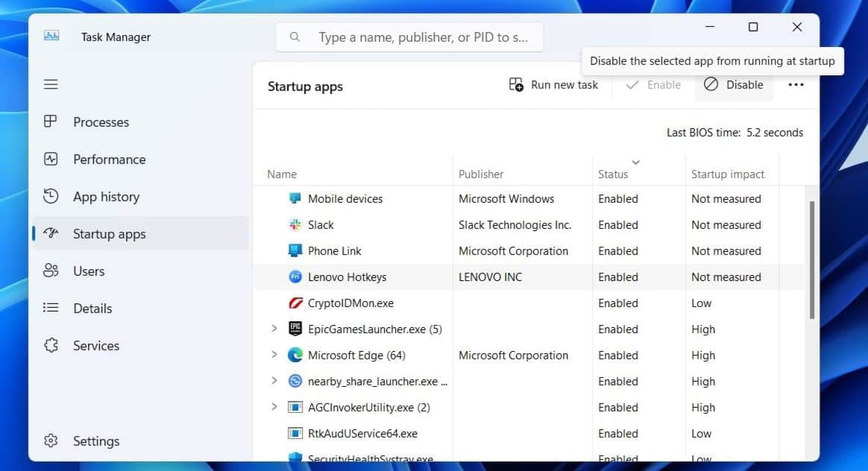Image resolution: width=868 pixels, height=471 pixels.
Task: Click the Epic Games Launcher icon
Action: pos(295,329)
